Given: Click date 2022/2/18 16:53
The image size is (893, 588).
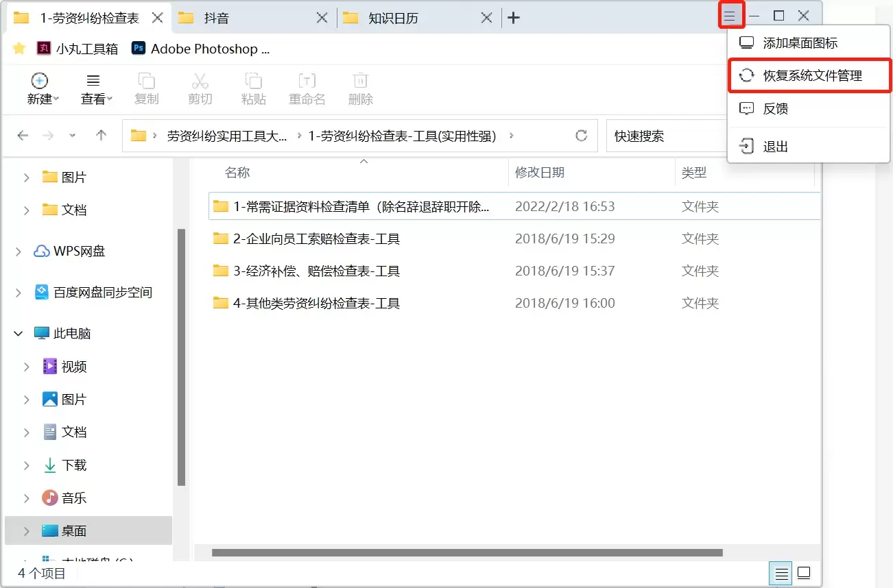Looking at the screenshot, I should click(565, 206).
